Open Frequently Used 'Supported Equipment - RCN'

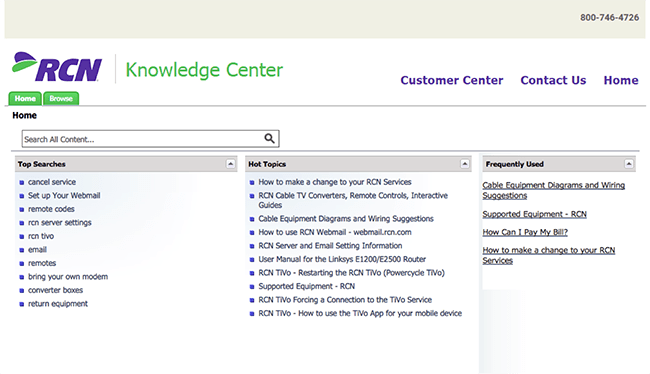535,214
